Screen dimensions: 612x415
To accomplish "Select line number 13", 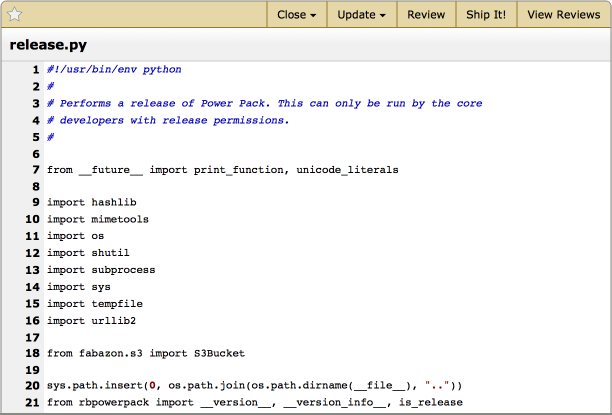I will coord(32,270).
